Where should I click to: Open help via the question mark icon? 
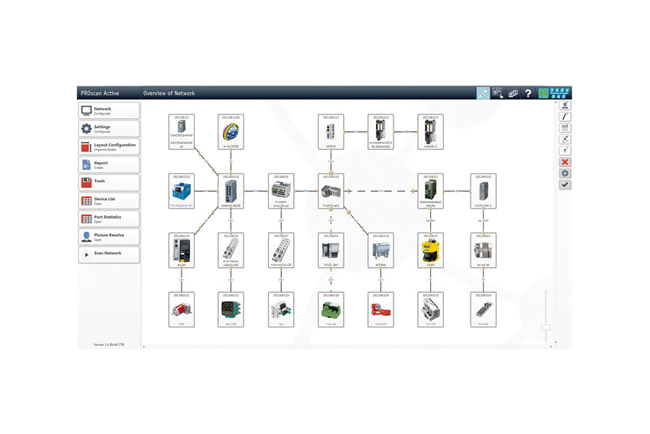click(528, 93)
